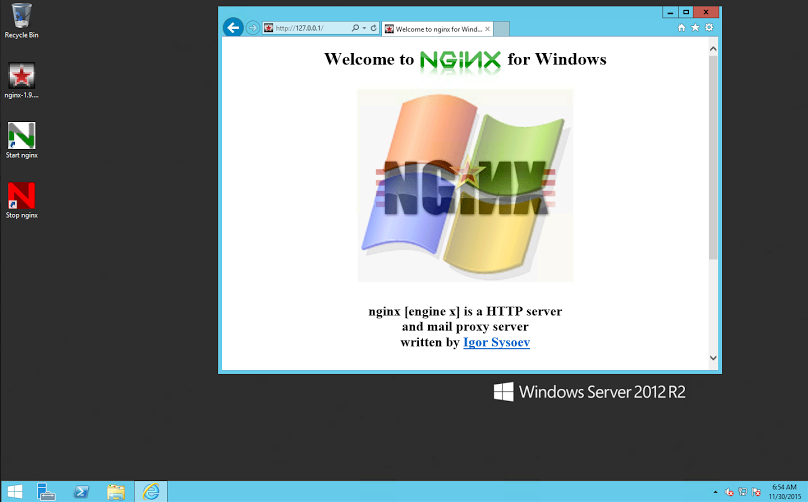Open the address bar autocomplete dropdown arrow
Image resolution: width=808 pixels, height=502 pixels.
point(364,28)
